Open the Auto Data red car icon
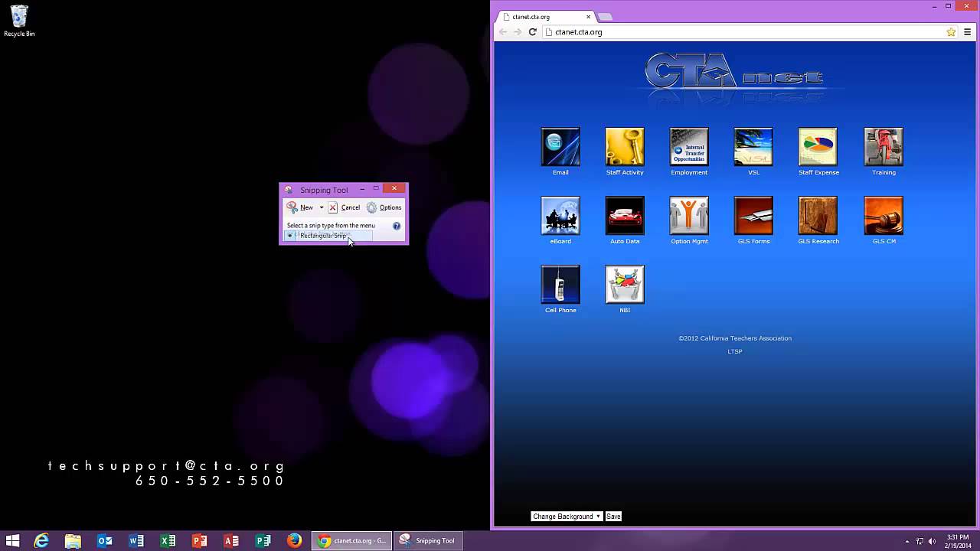This screenshot has width=980, height=551. pos(625,216)
